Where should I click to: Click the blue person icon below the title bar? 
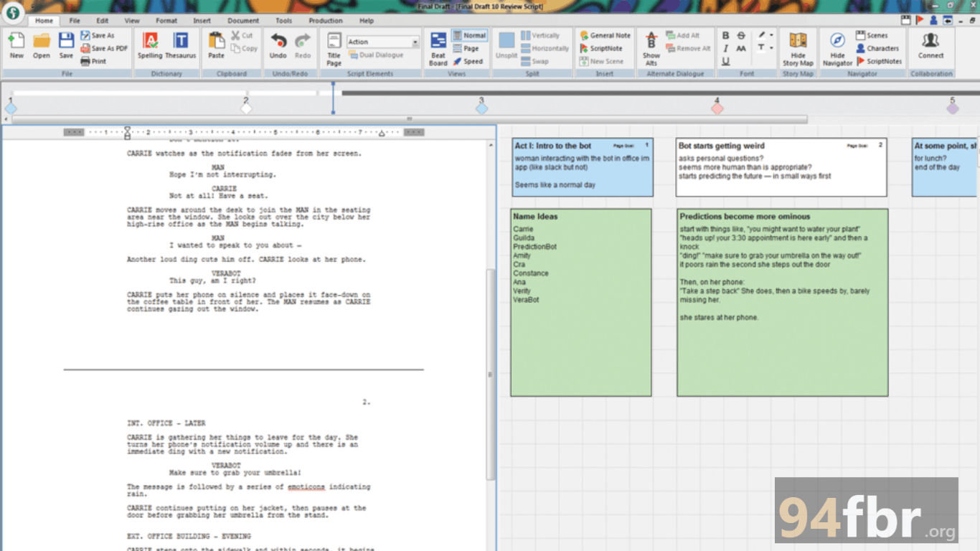933,20
